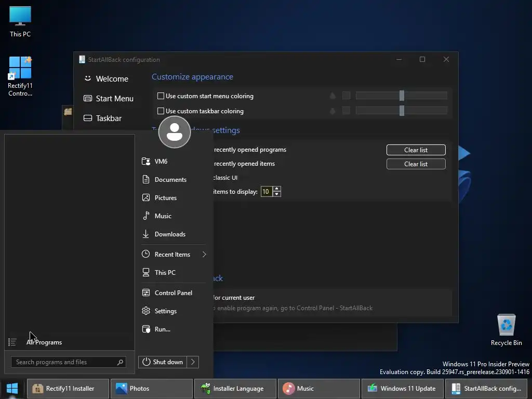Click the items to display number field
This screenshot has width=532, height=399.
267,192
